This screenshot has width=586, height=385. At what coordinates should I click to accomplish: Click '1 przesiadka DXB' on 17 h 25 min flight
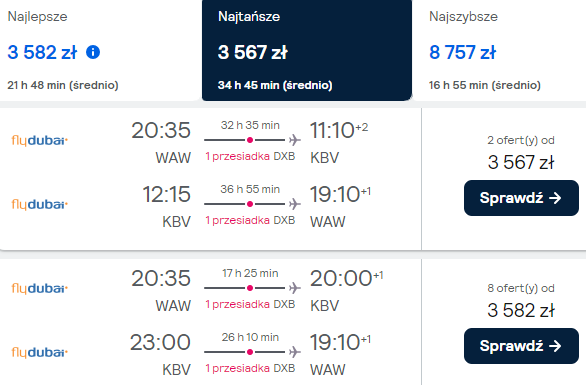[x=250, y=304]
